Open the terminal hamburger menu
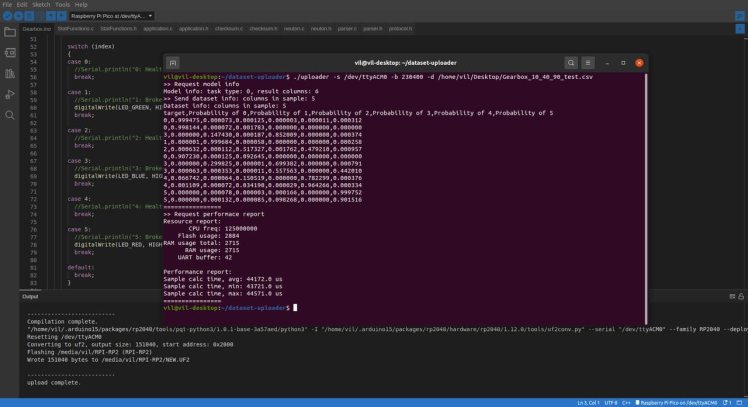This screenshot has width=748, height=407. tap(588, 62)
